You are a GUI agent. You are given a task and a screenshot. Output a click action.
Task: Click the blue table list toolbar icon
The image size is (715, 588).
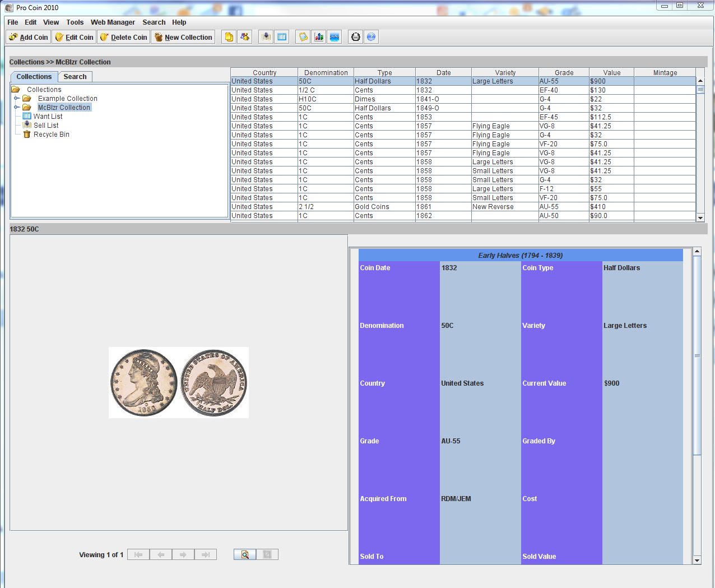(282, 37)
